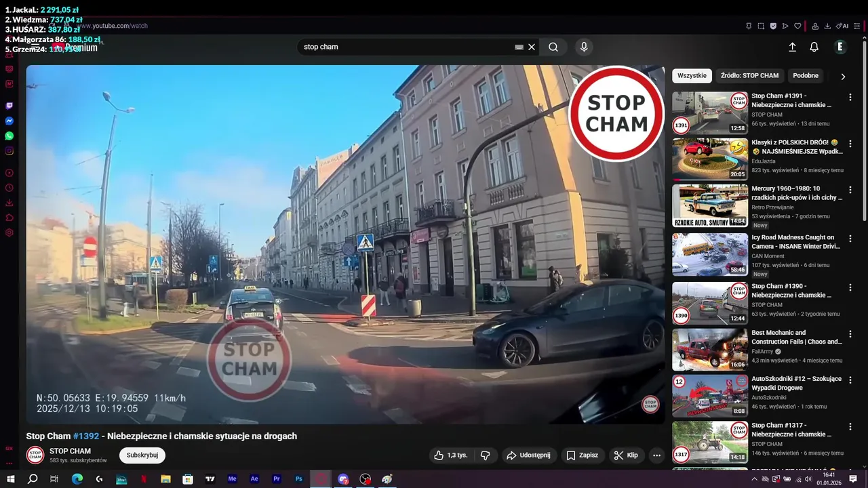Screen dimensions: 868x488
Task: Open the 'Mercury 1960–1980' video thumbnail
Action: (710, 205)
